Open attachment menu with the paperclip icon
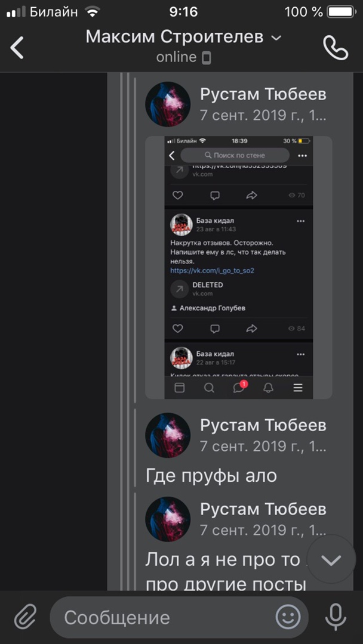This screenshot has height=644, width=363. click(x=26, y=617)
